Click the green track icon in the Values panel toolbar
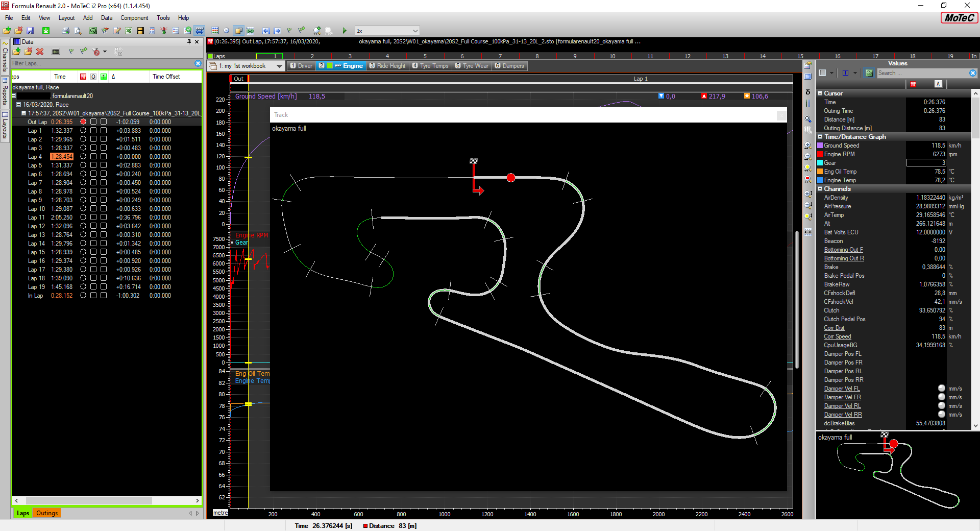The image size is (980, 531). 869,73
